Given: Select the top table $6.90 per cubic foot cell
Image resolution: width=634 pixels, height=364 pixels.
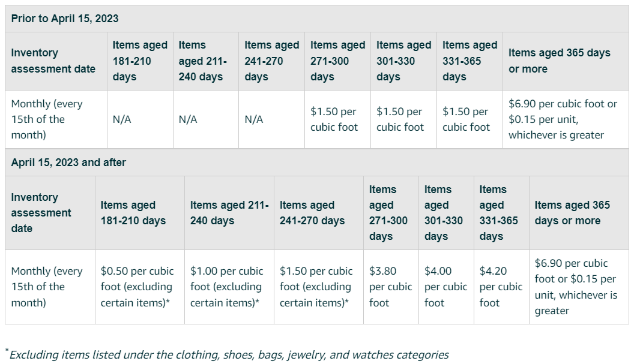Looking at the screenshot, I should point(566,119).
